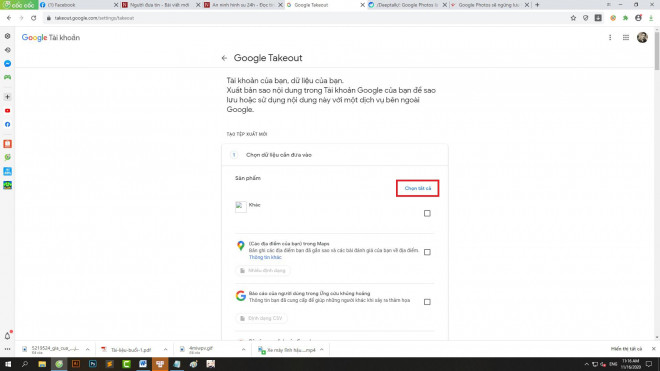Viewport: 660px width, 371px height.
Task: Open the Google apps grid
Action: pos(626,37)
